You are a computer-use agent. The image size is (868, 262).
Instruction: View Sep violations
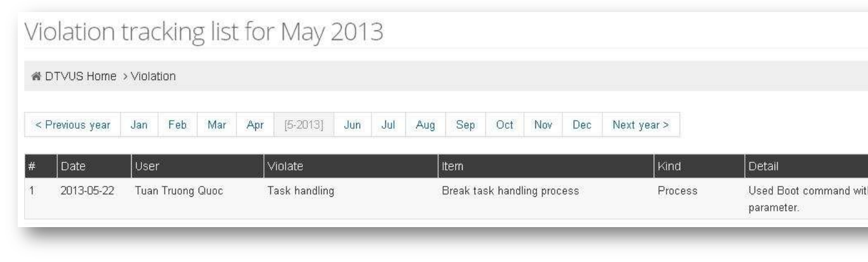pos(465,125)
